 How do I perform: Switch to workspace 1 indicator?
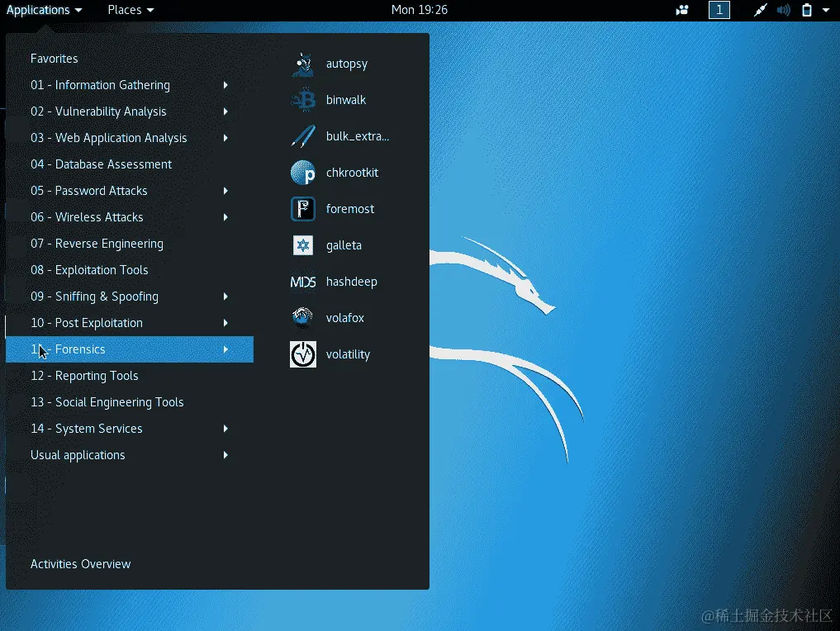[x=719, y=10]
